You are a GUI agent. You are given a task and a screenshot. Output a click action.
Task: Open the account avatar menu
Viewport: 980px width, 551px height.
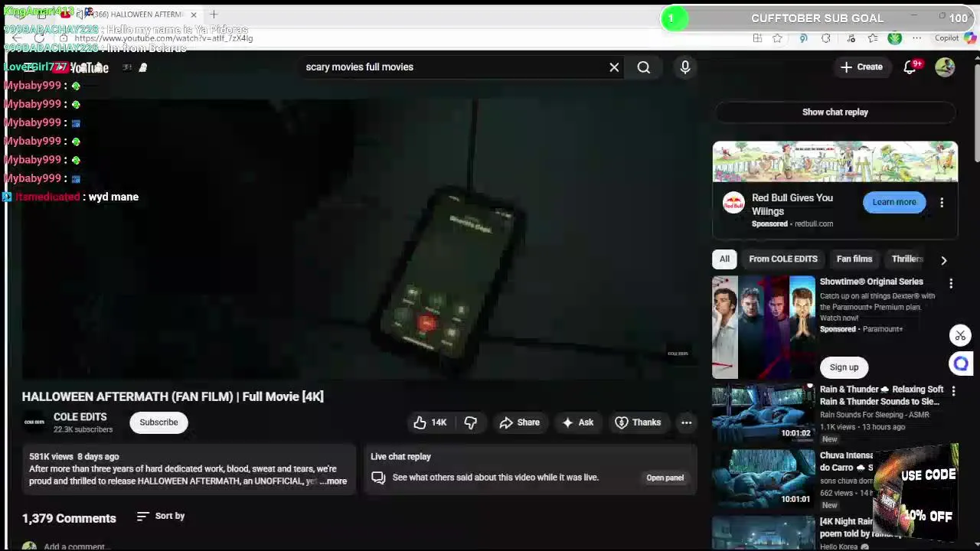[945, 67]
